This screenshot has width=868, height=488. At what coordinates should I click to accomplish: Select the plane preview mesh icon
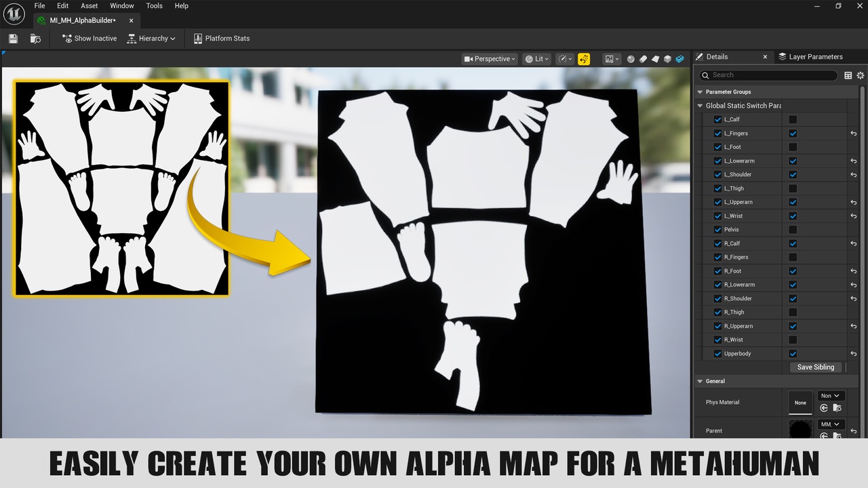655,59
